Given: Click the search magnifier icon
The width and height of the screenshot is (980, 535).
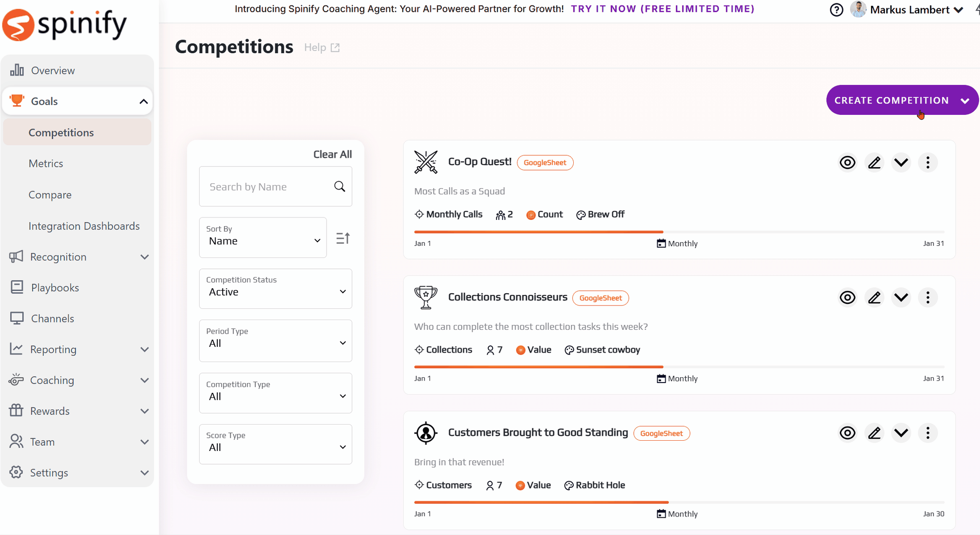Looking at the screenshot, I should pyautogui.click(x=340, y=186).
